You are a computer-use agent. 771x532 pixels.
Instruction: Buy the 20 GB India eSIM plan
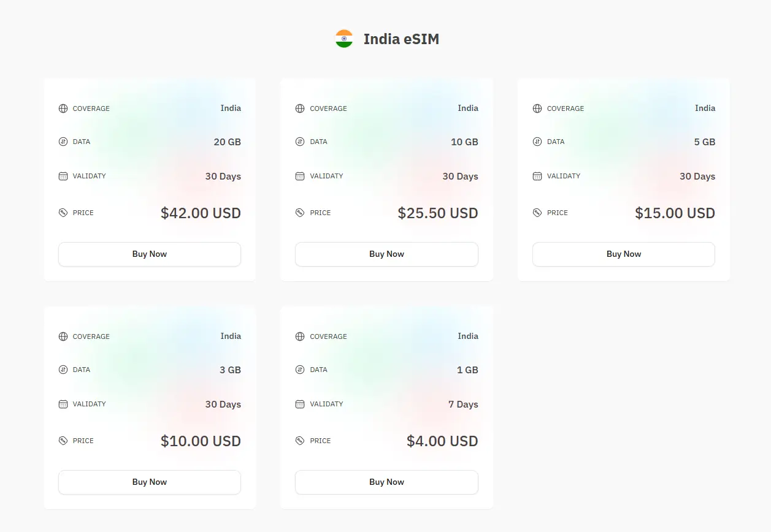coord(149,254)
